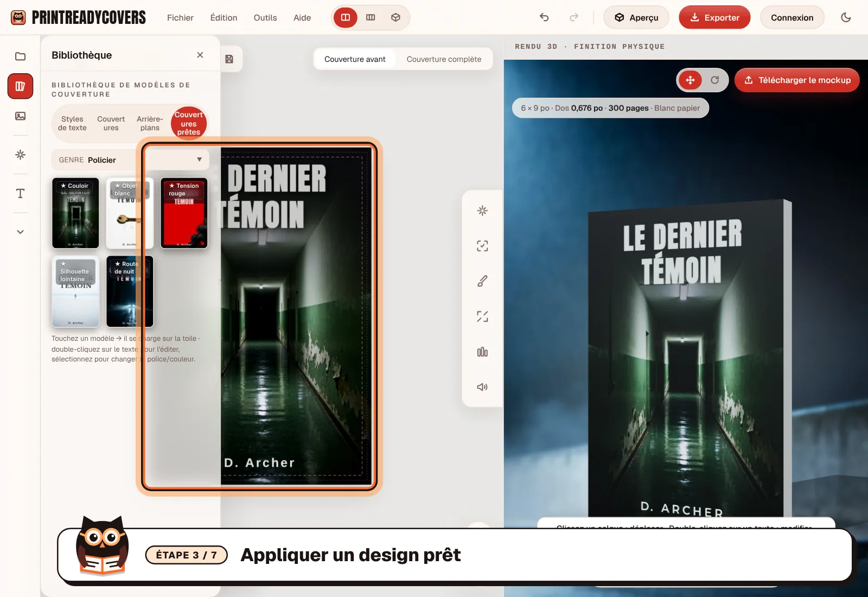Select the Text tool icon in sidebar
This screenshot has height=597, width=868.
[20, 193]
